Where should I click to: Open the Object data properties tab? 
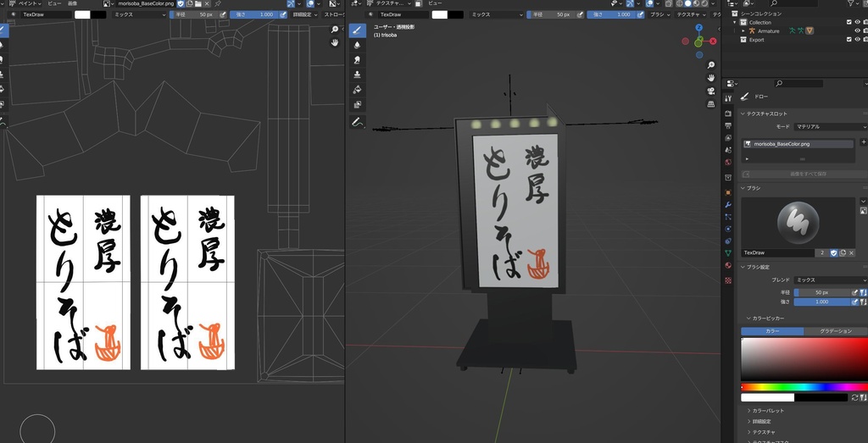point(728,252)
